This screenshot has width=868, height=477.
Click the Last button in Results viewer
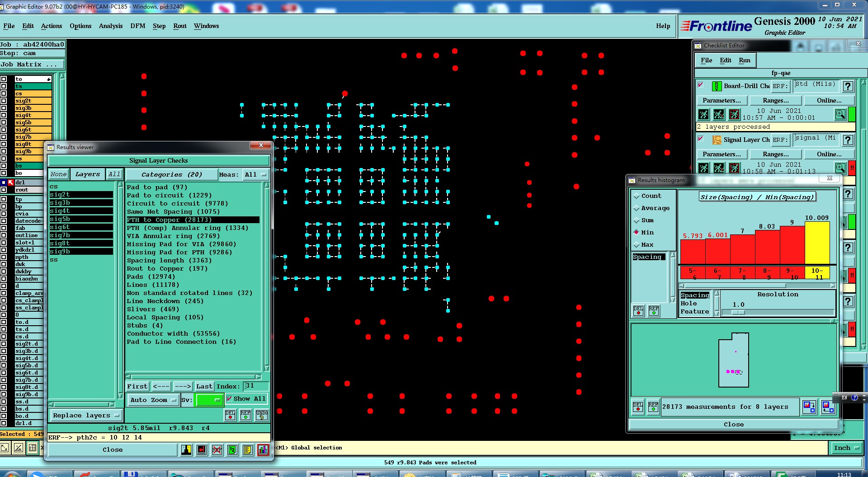click(204, 386)
